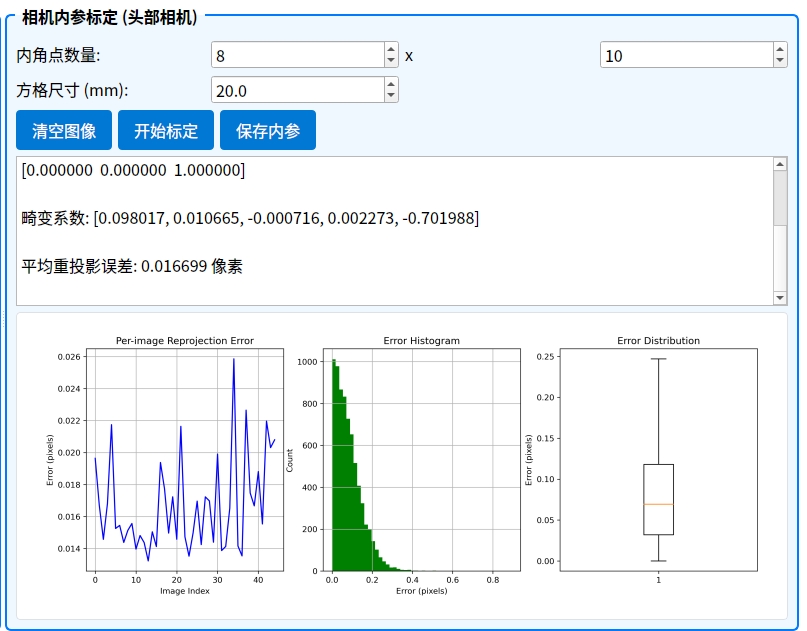Select the Error Distribution box plot
Image resolution: width=807 pixels, height=631 pixels.
tap(658, 460)
